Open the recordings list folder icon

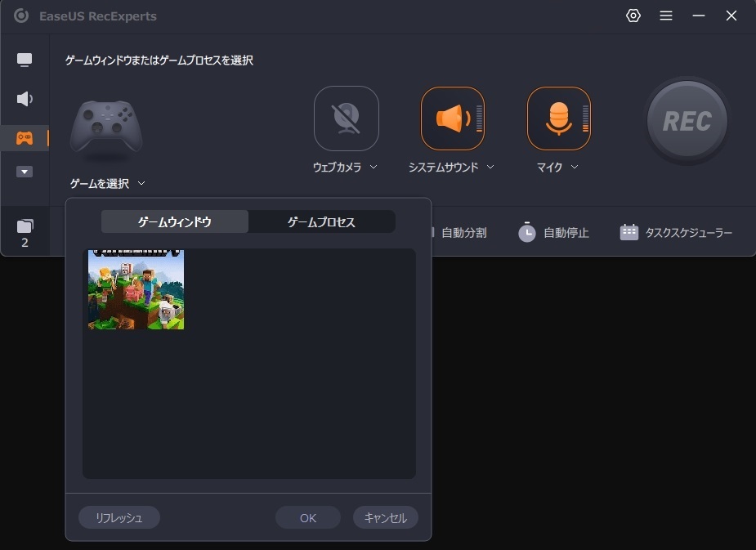25,226
